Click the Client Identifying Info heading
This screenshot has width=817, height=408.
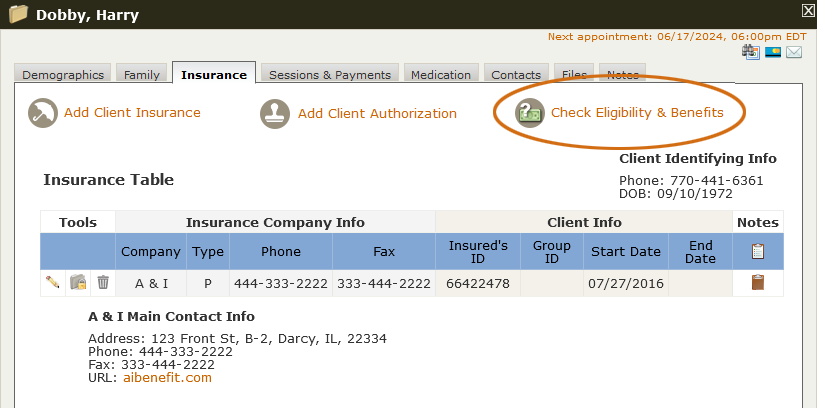(698, 158)
